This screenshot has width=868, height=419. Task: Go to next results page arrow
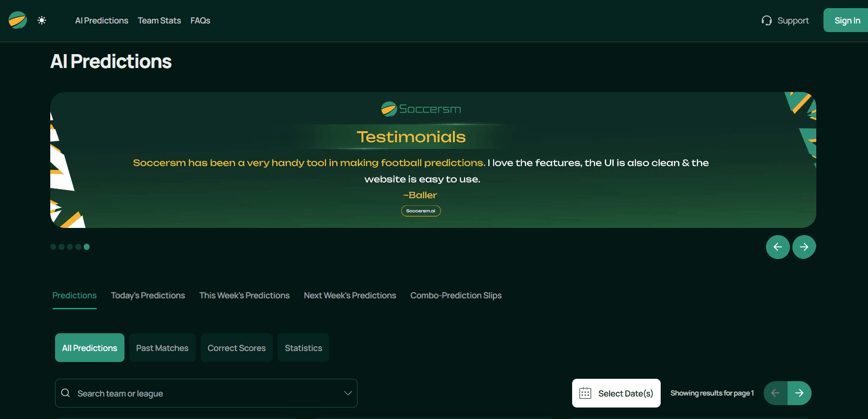pos(800,393)
